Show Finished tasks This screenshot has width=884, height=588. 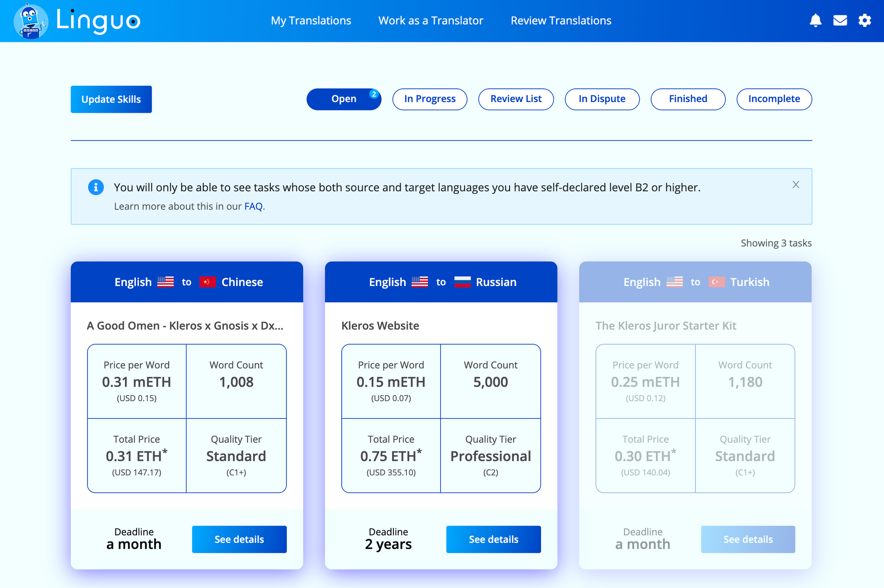(688, 99)
